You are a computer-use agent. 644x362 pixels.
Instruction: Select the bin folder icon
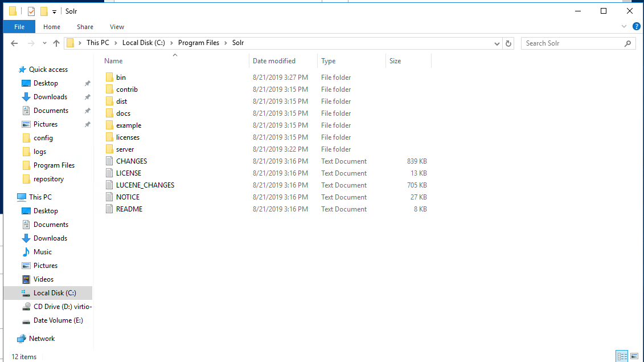pos(110,78)
